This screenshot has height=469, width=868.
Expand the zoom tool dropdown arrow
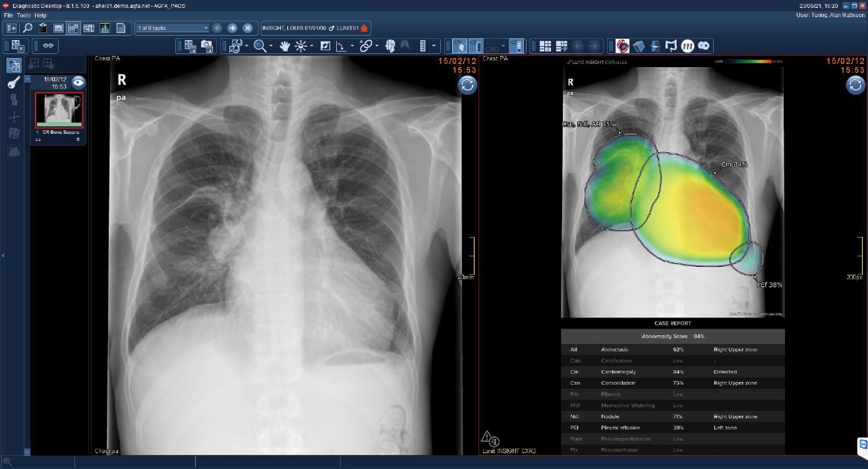pyautogui.click(x=271, y=46)
